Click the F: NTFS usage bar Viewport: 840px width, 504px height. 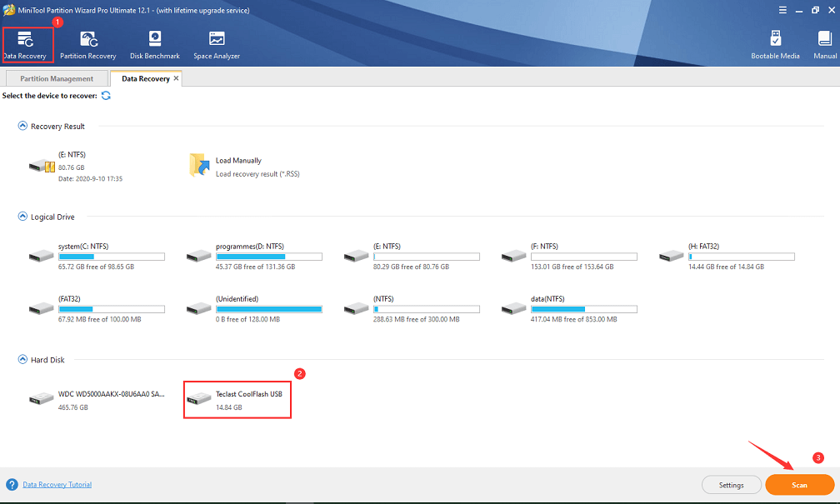pyautogui.click(x=584, y=257)
